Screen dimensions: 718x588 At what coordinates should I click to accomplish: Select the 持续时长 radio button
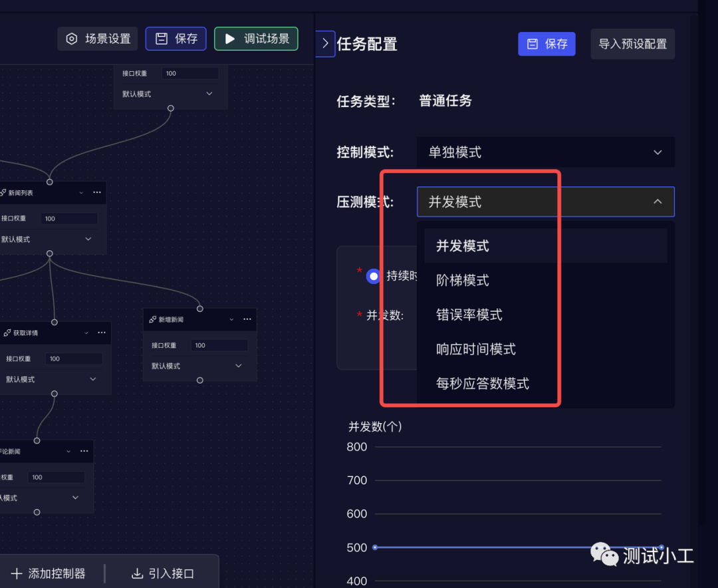click(x=374, y=276)
